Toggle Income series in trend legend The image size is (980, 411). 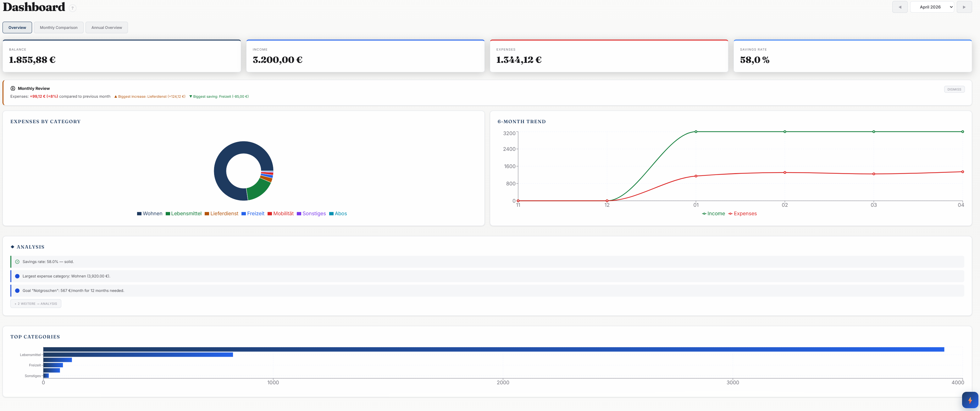click(x=713, y=214)
